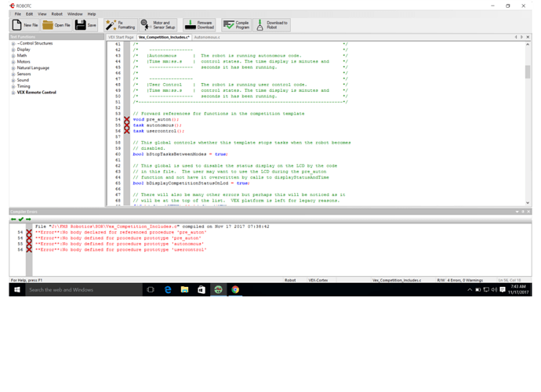Expand the Timing functions node

(13, 86)
